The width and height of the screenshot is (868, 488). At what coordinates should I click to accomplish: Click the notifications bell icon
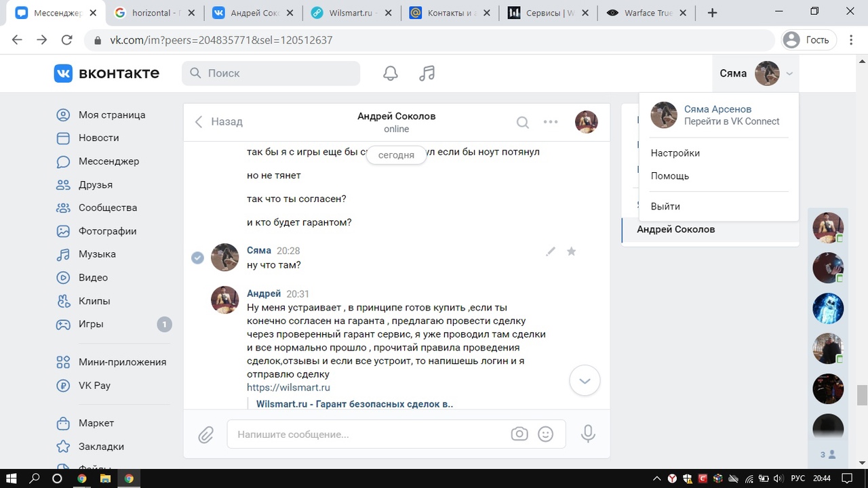click(x=391, y=73)
